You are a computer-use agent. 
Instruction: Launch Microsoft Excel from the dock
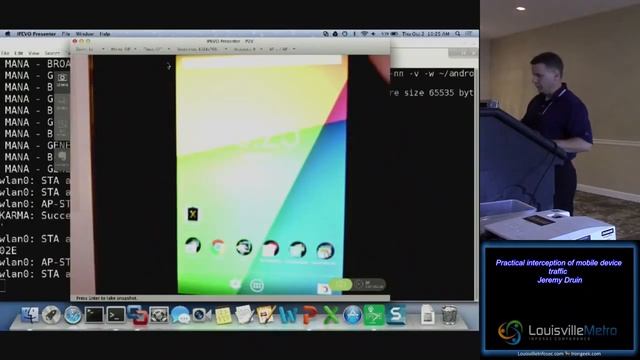point(331,316)
